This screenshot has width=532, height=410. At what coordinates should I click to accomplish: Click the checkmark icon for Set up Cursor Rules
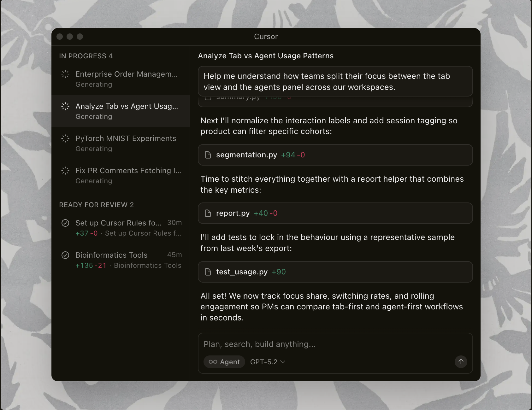[65, 223]
